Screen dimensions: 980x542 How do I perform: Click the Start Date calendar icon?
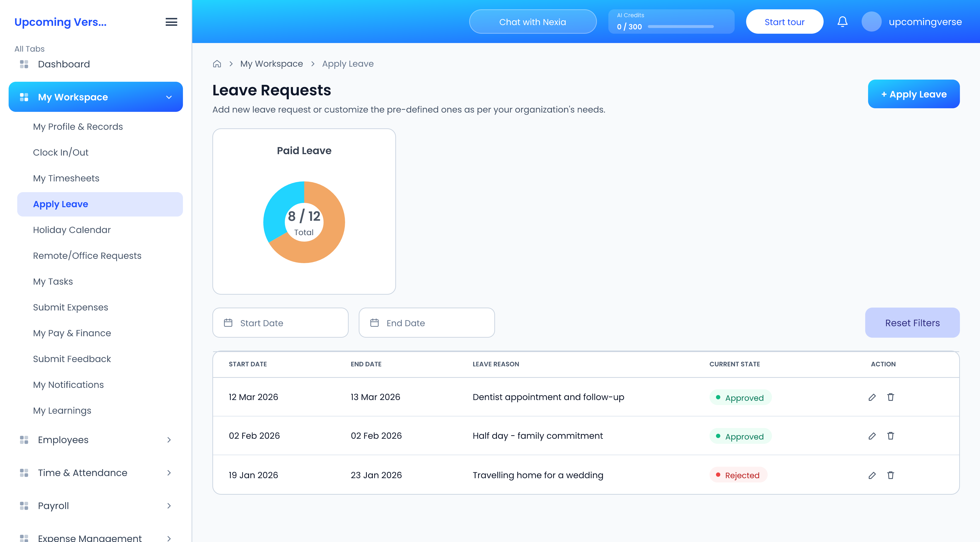228,323
